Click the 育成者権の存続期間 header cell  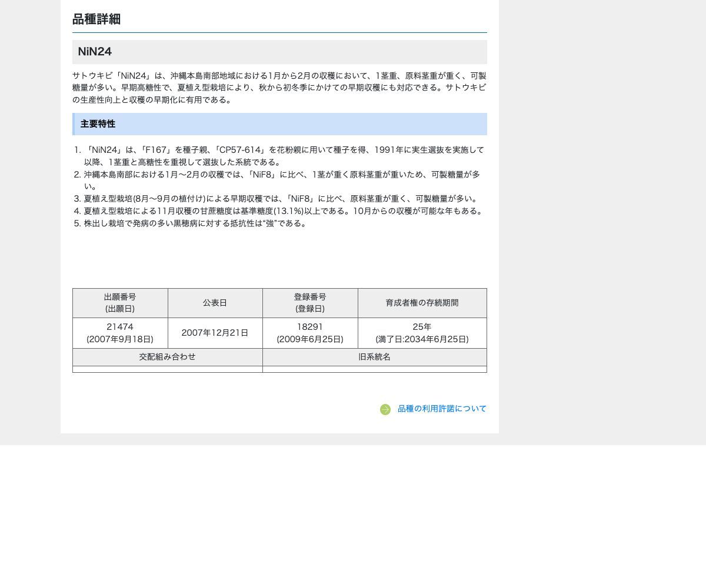pos(422,303)
